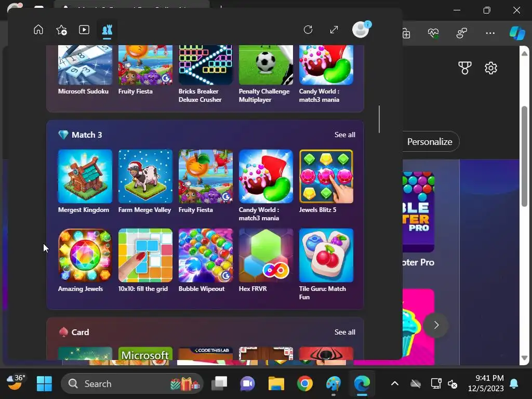Launch Bricks Breaker Deluxe Crusher

coord(206,74)
